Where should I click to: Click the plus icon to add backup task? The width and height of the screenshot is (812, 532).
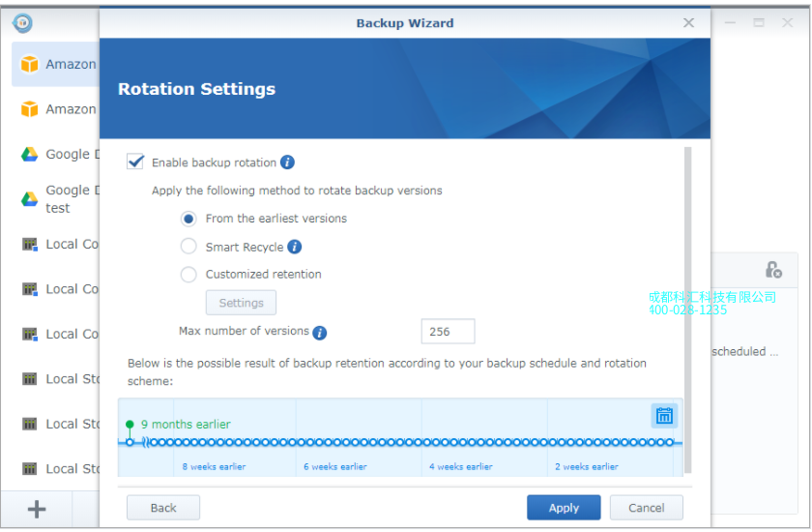[37, 509]
